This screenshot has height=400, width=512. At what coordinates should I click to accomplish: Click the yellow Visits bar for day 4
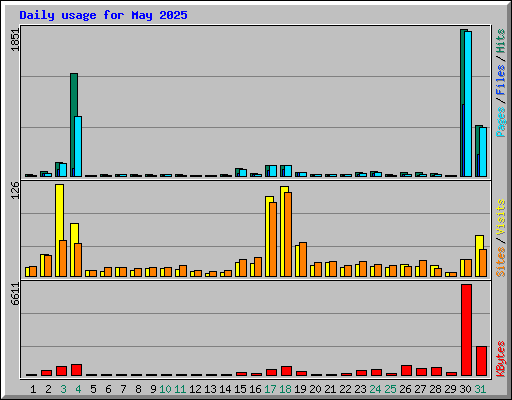pyautogui.click(x=74, y=233)
